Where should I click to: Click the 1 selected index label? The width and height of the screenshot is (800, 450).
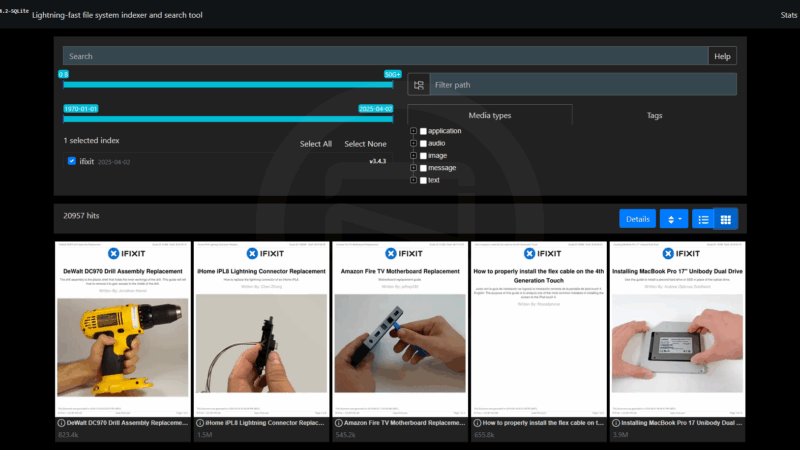coord(91,140)
